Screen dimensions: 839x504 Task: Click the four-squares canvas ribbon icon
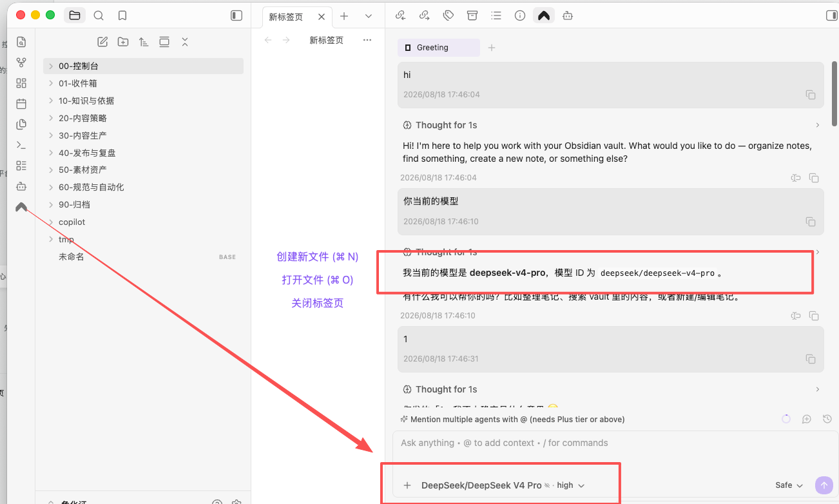[x=21, y=83]
